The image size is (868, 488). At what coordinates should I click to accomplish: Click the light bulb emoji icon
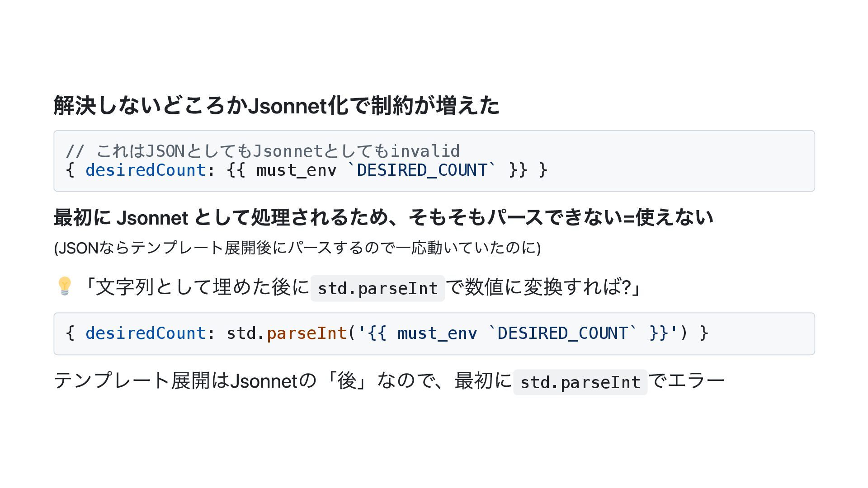[64, 286]
